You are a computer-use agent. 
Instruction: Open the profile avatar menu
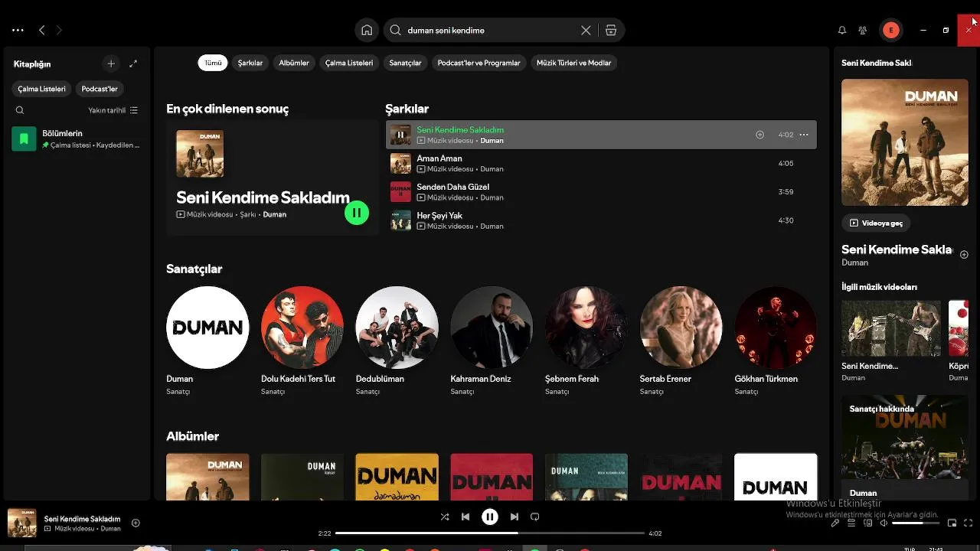pos(890,31)
